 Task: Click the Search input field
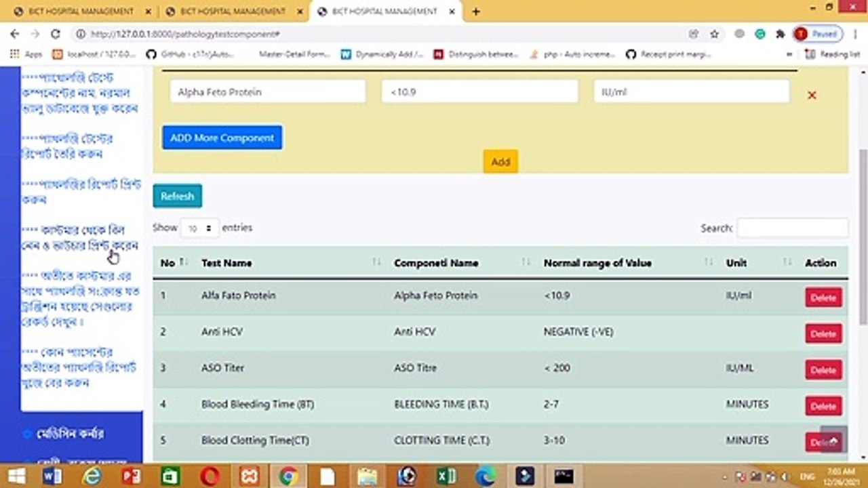pyautogui.click(x=792, y=228)
